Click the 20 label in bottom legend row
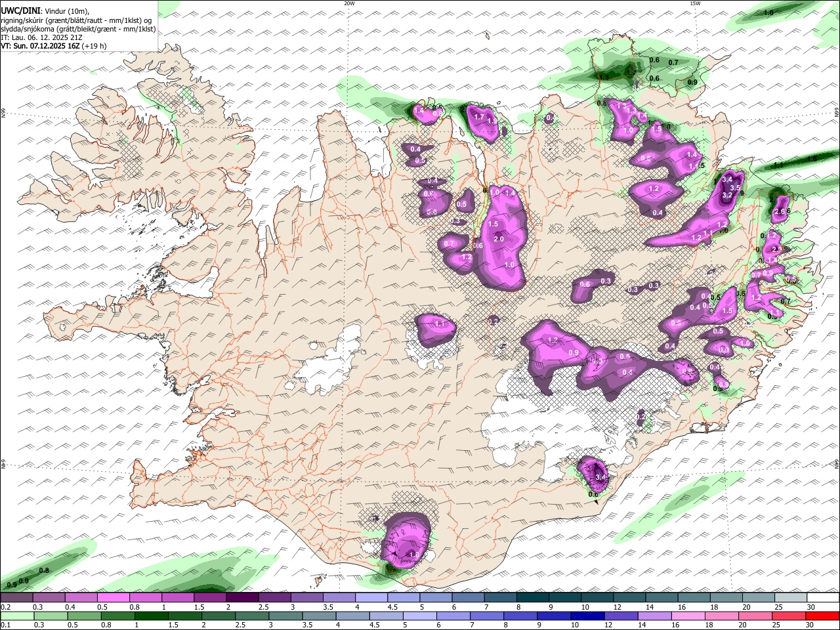This screenshot has width=840, height=630. tap(742, 625)
